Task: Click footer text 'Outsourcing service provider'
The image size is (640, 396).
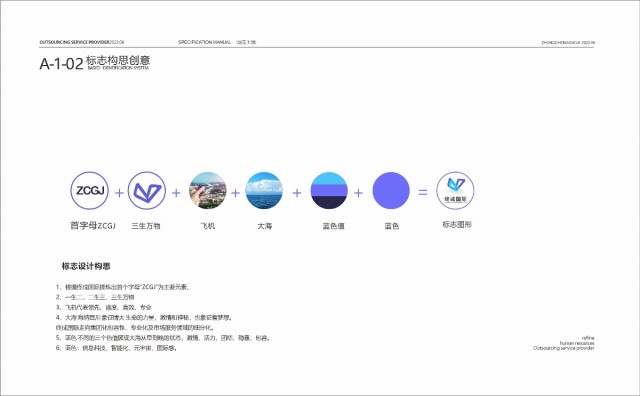Action: coord(564,348)
